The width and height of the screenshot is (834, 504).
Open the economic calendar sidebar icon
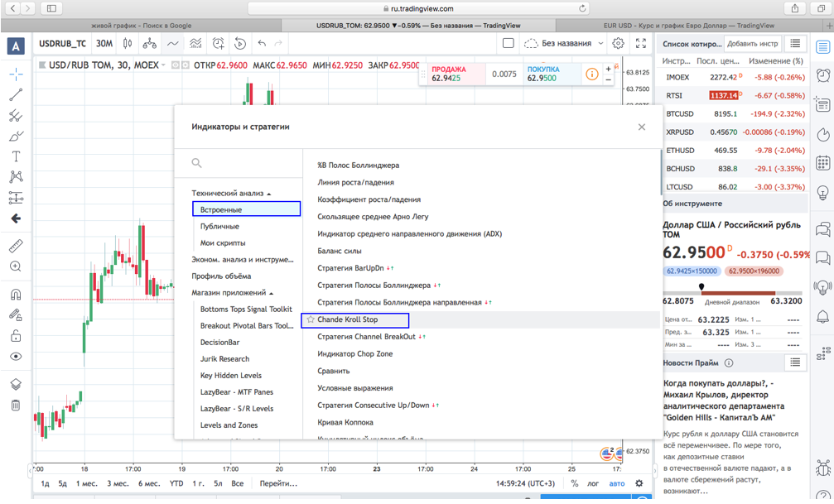coord(823,163)
